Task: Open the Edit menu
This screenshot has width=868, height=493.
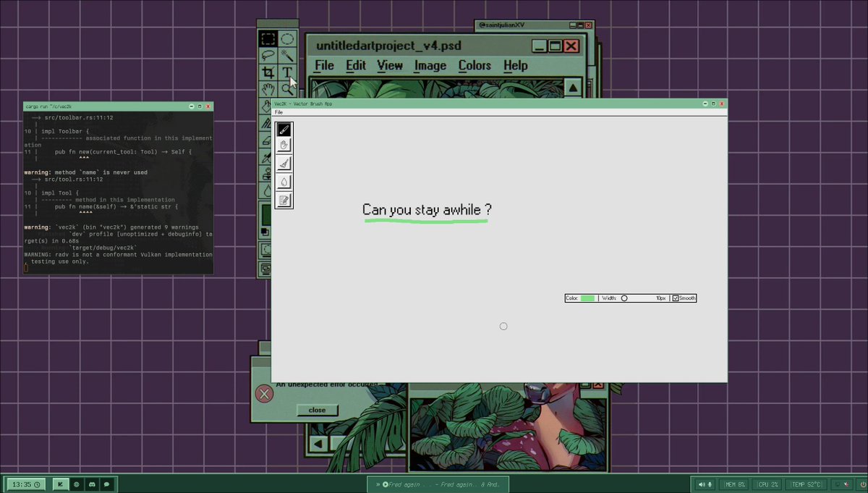Action: tap(355, 65)
